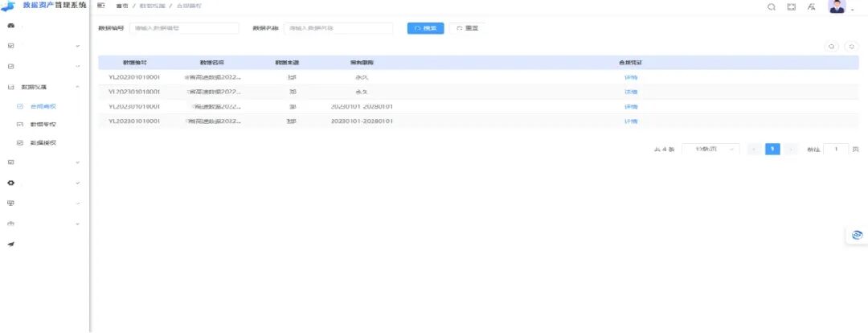
Task: Click the user avatar picture
Action: click(x=837, y=6)
